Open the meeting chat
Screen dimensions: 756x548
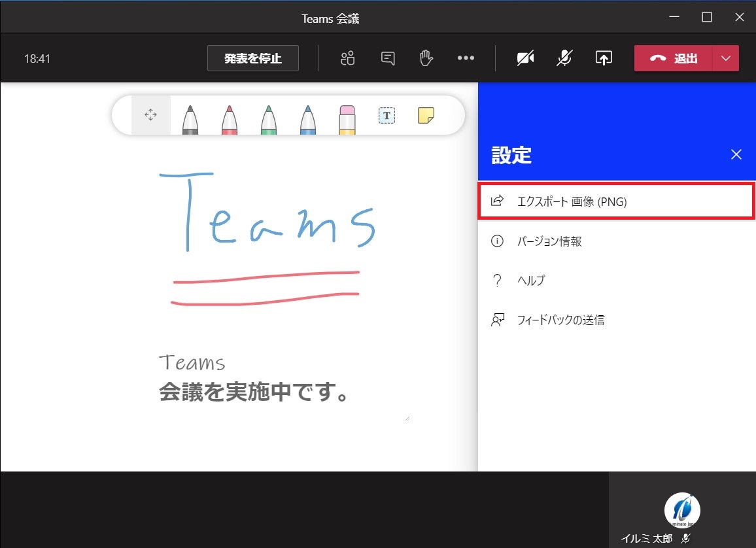click(388, 58)
